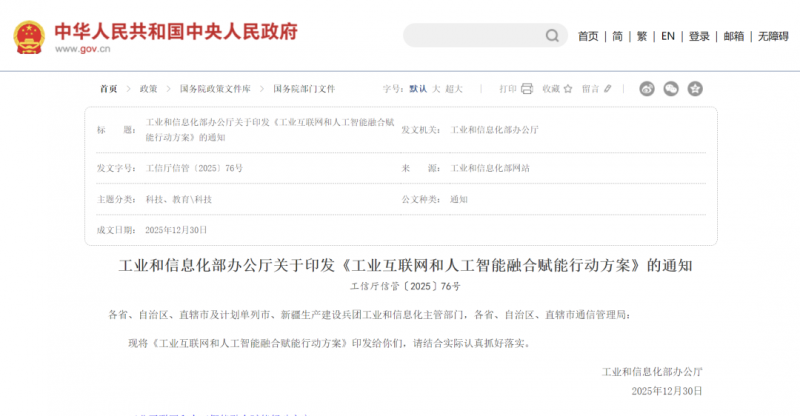800x416 pixels.
Task: Open 无障碍 accessibility mode
Action: pyautogui.click(x=773, y=36)
